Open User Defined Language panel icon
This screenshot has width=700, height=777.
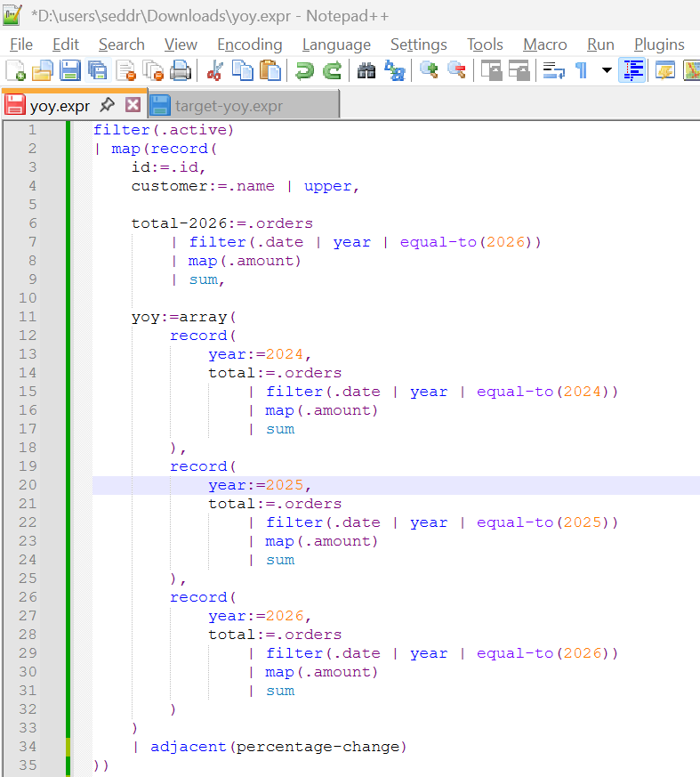coord(664,70)
